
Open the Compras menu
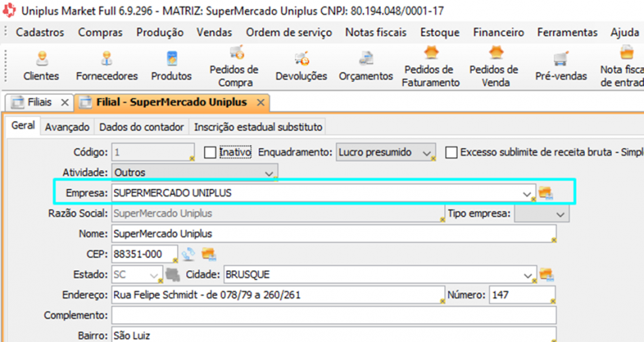(x=100, y=33)
